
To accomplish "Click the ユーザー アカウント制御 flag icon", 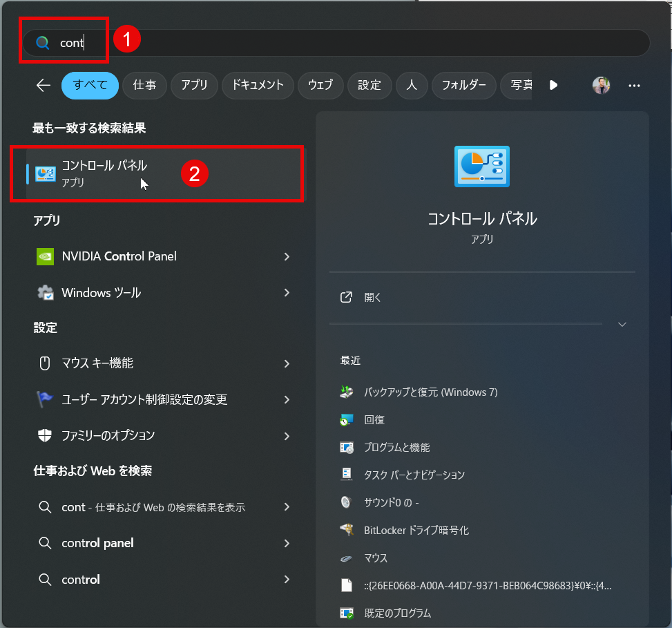I will click(x=45, y=399).
